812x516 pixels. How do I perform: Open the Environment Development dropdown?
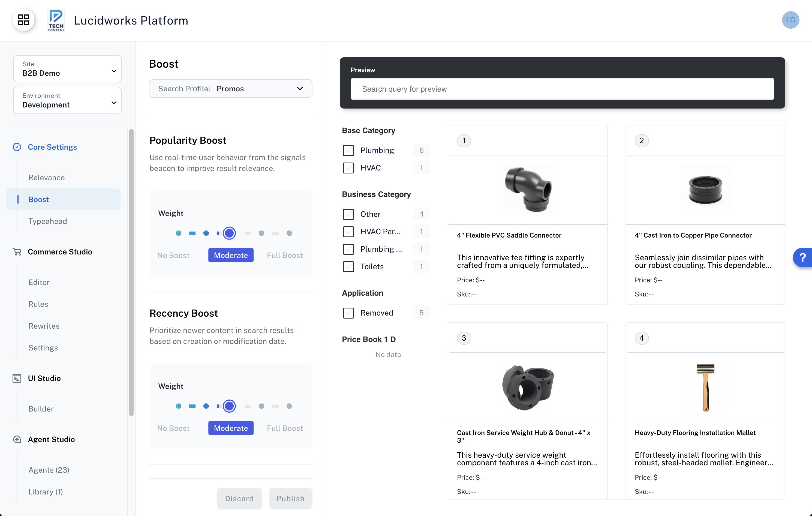[x=67, y=101]
